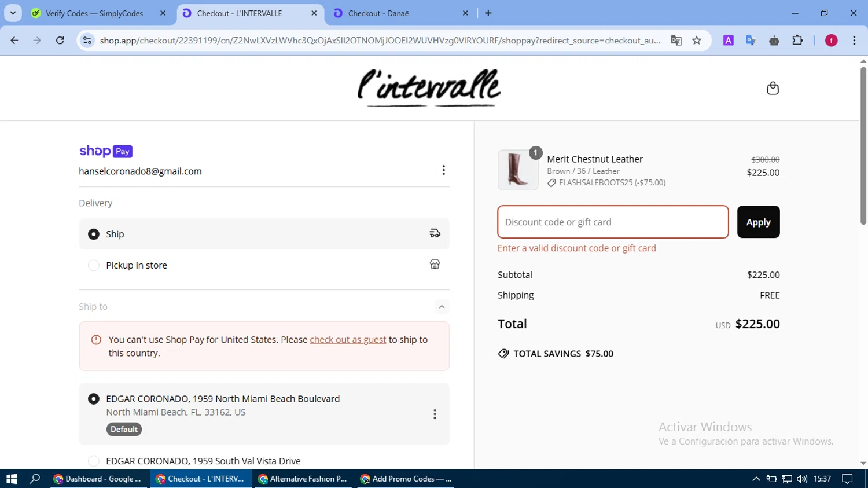Click the taskbar clock showing 15:37

(822, 479)
